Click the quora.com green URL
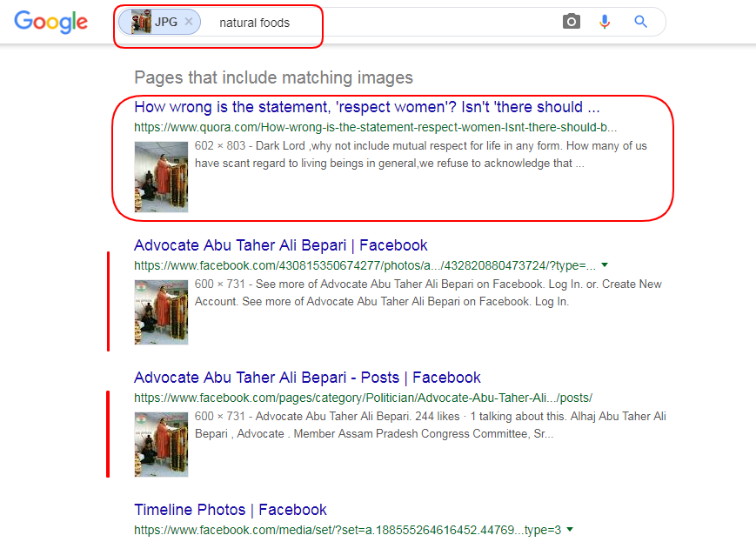The width and height of the screenshot is (756, 542). click(x=375, y=127)
